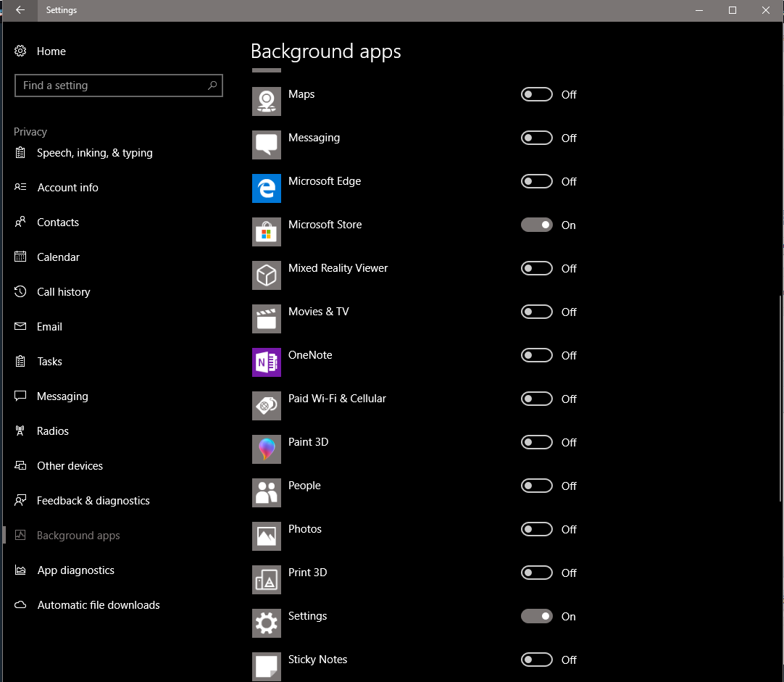This screenshot has height=682, width=784.
Task: Toggle Microsoft Edge background switch
Action: point(536,181)
